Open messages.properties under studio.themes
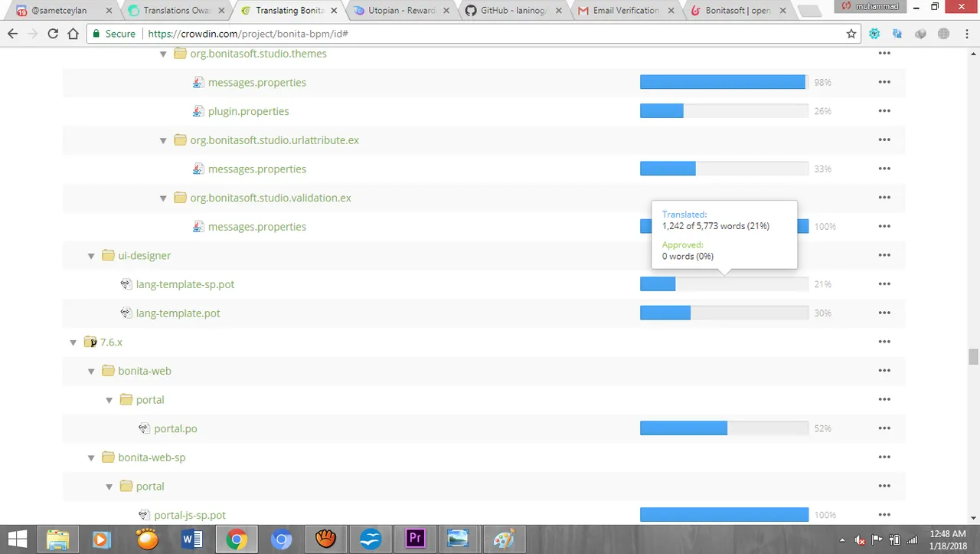Image resolution: width=980 pixels, height=554 pixels. coord(257,83)
